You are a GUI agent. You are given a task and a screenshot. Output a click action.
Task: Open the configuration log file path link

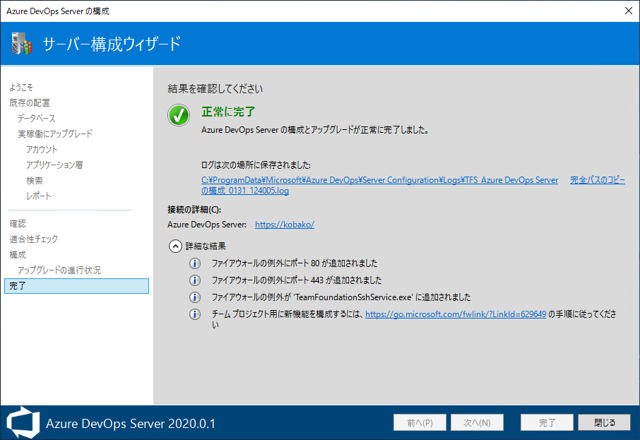coord(380,185)
